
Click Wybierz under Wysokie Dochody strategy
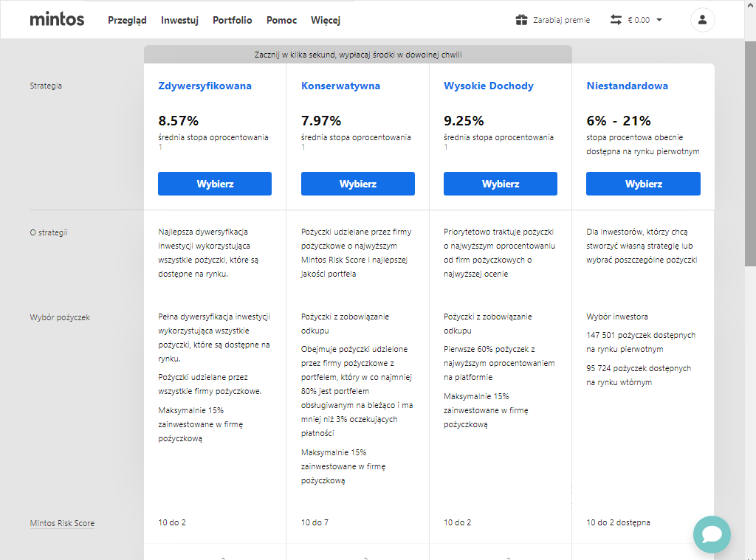pos(501,184)
